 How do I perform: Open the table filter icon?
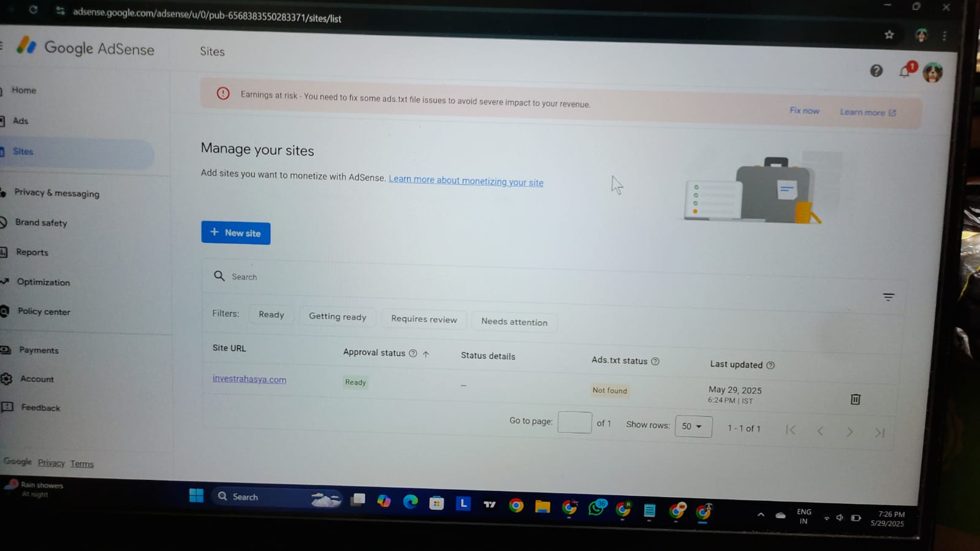click(x=888, y=297)
